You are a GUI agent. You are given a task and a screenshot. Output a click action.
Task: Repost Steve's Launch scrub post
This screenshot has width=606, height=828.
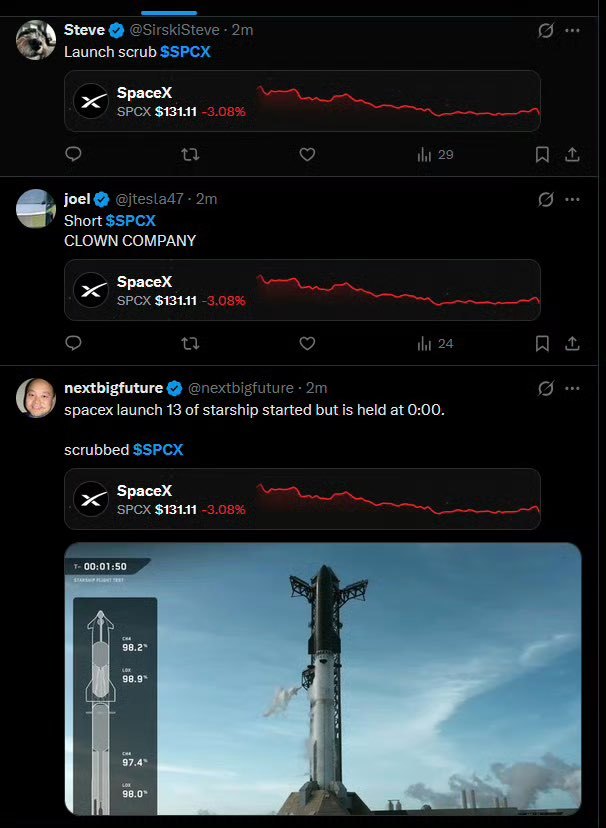click(x=190, y=154)
